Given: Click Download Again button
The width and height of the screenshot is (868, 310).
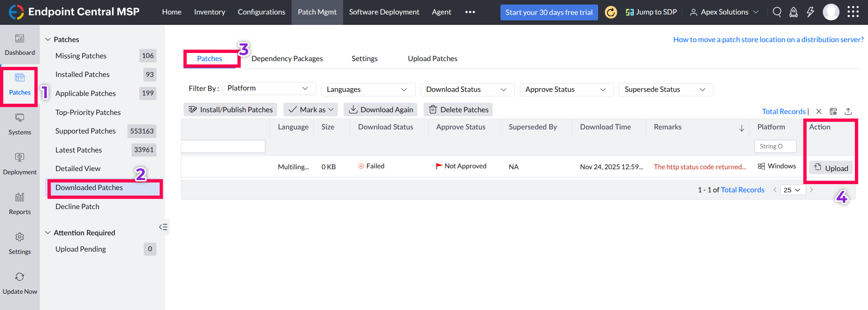Looking at the screenshot, I should pos(381,110).
